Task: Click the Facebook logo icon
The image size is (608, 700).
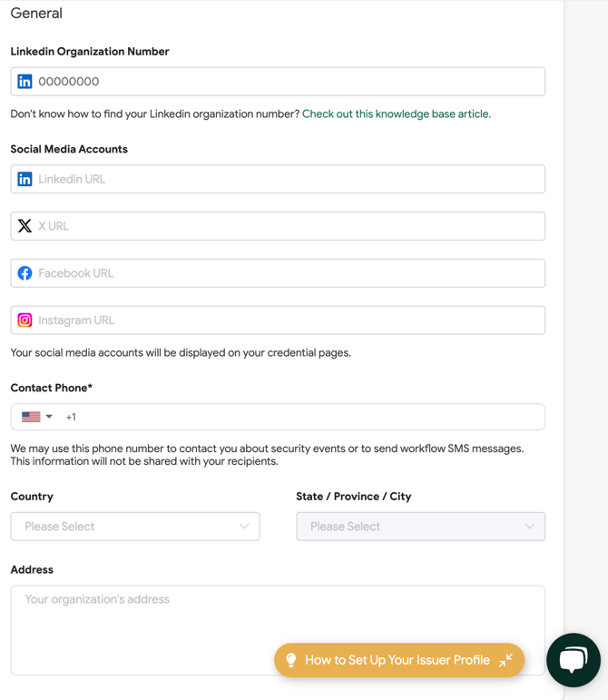Action: (25, 273)
